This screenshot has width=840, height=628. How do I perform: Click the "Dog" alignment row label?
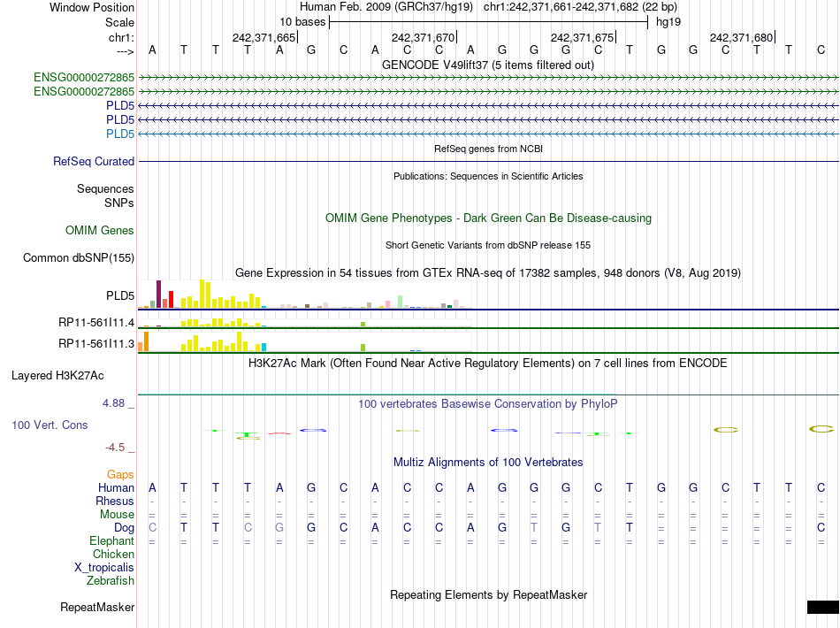point(125,528)
